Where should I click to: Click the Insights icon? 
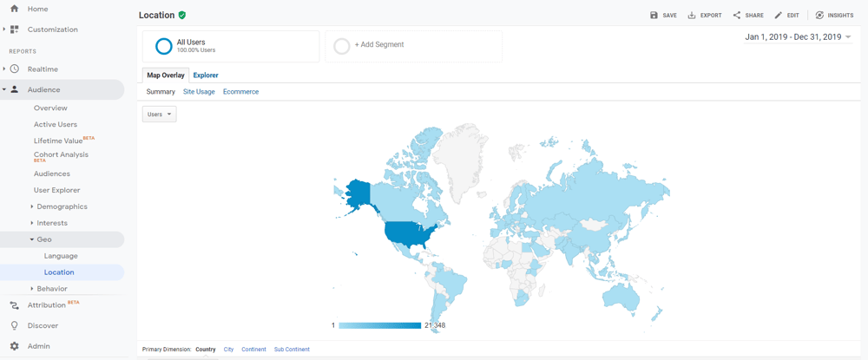[x=820, y=16]
